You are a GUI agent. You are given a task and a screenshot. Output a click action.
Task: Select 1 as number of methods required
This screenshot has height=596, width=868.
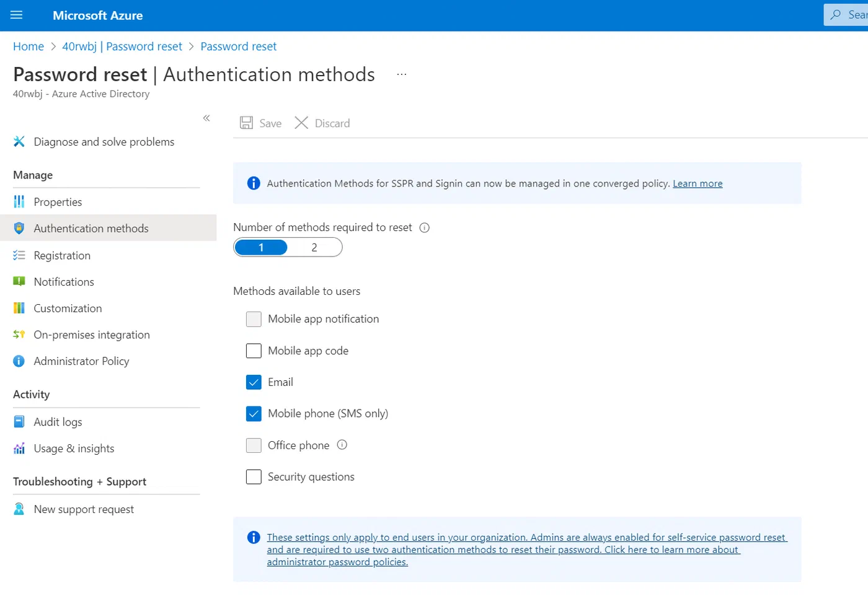pos(261,247)
